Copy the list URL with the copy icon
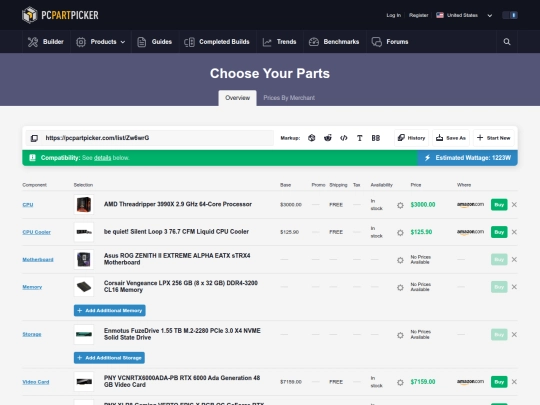The height and width of the screenshot is (405, 540). pos(34,138)
